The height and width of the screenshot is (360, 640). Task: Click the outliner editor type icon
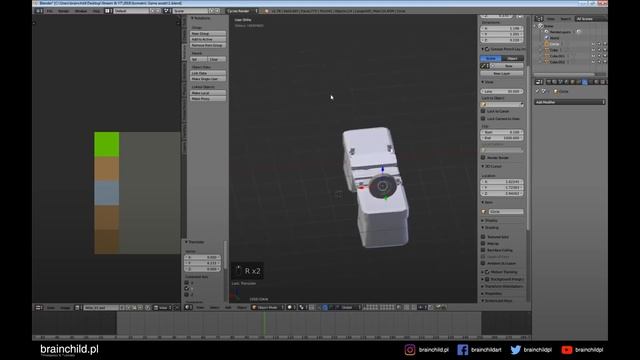point(539,19)
